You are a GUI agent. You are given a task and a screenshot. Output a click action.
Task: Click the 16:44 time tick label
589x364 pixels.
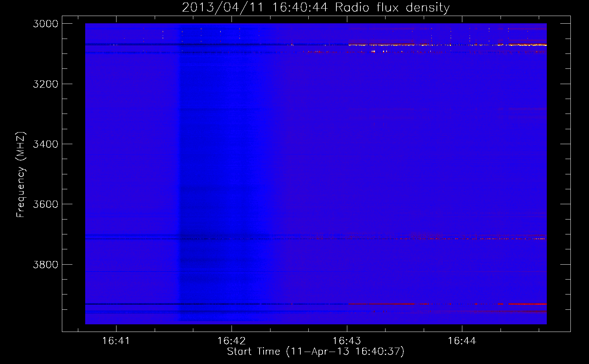click(x=462, y=341)
